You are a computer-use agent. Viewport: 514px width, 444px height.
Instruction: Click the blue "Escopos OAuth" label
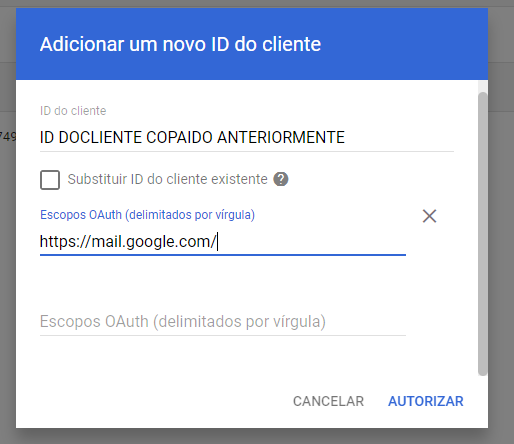(x=147, y=215)
